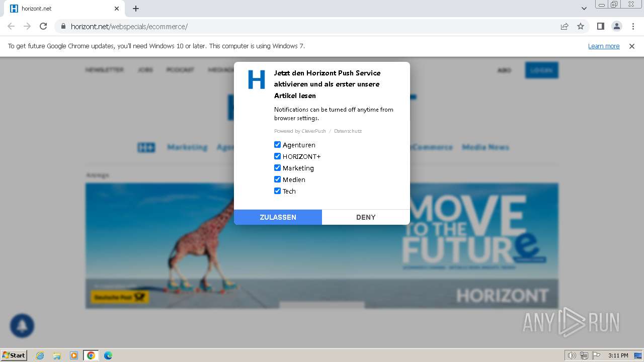The height and width of the screenshot is (362, 644).
Task: Reload the page with refresh icon
Action: pos(43,26)
